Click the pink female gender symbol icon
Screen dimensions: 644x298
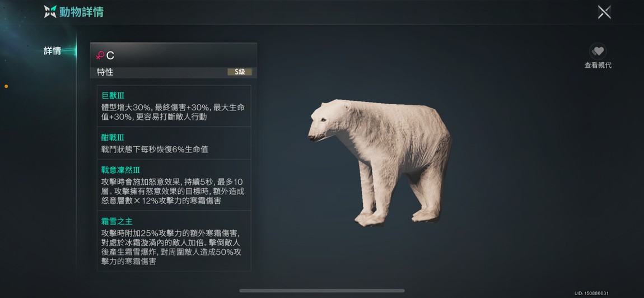(100, 55)
